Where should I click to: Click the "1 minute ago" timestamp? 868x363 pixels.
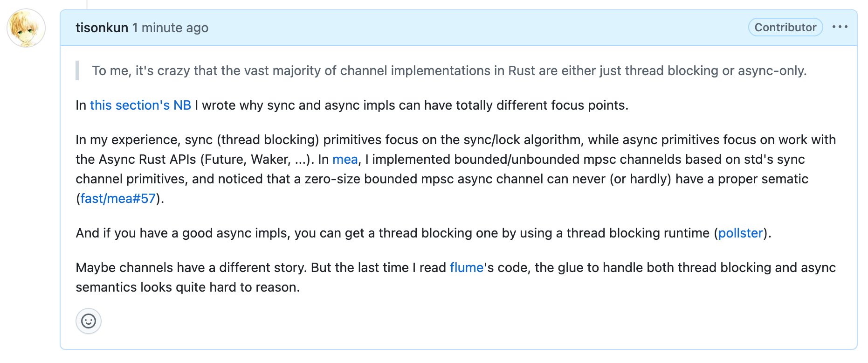tap(170, 28)
